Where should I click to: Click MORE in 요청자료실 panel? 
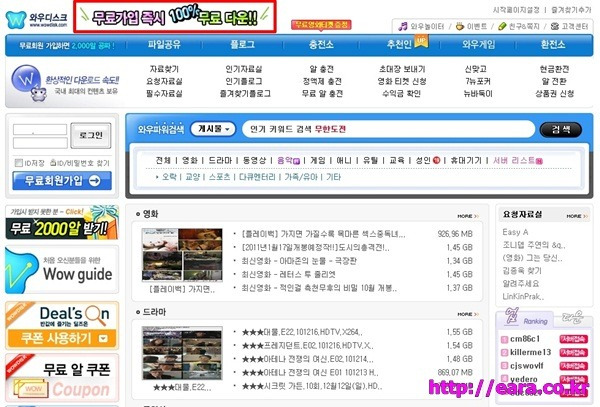click(577, 216)
